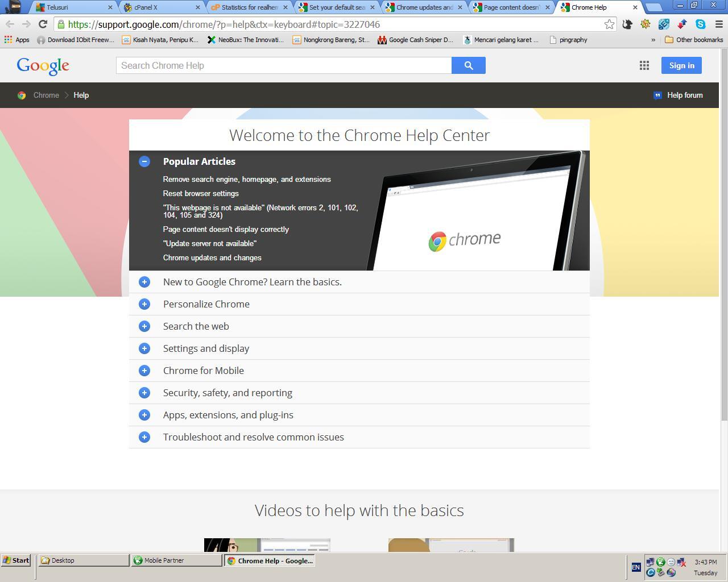Close the Telusuri tab

110,7
